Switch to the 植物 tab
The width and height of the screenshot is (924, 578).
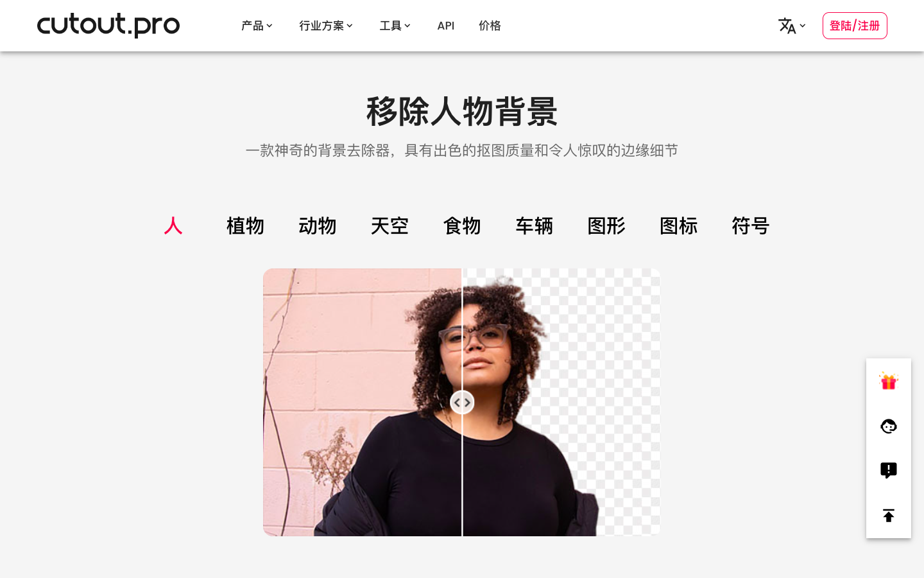tap(245, 225)
